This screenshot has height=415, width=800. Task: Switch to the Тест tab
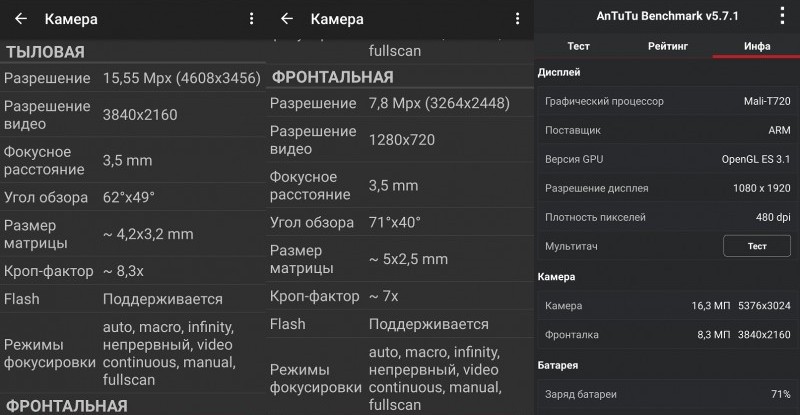point(578,46)
